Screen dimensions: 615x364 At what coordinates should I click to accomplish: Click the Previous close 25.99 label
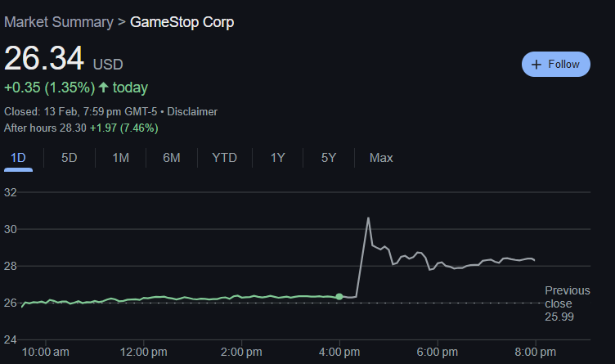tap(567, 303)
